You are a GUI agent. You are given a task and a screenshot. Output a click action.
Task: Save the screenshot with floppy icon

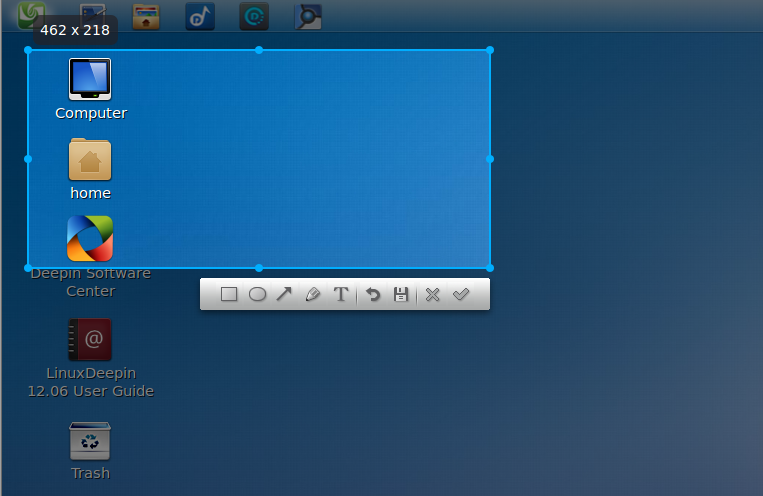401,295
